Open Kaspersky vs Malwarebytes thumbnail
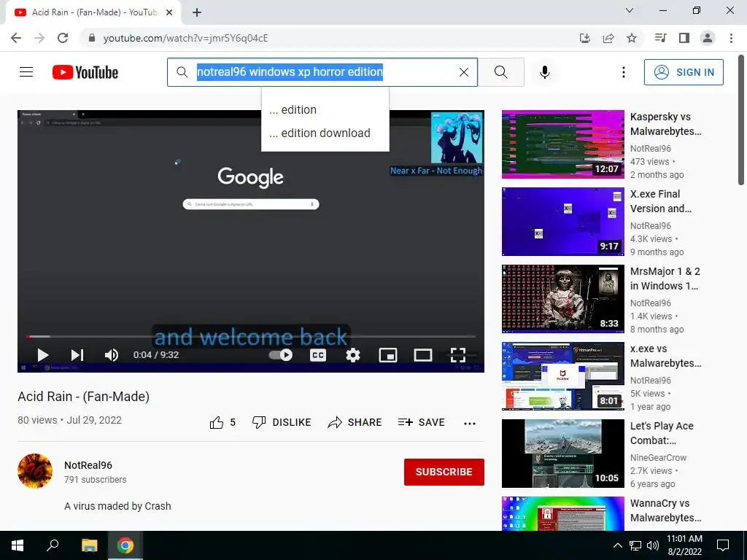This screenshot has height=560, width=747. point(562,144)
